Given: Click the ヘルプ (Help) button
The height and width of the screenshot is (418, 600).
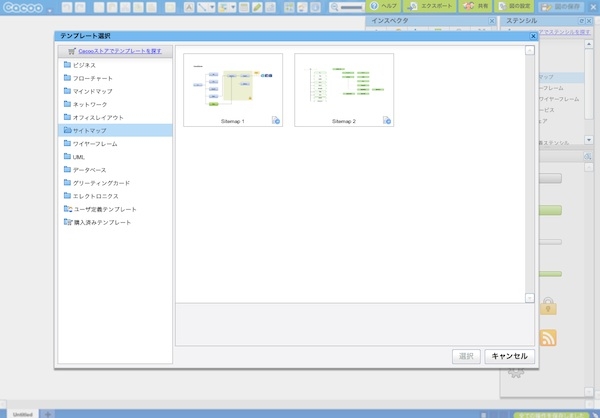Looking at the screenshot, I should click(x=383, y=7).
